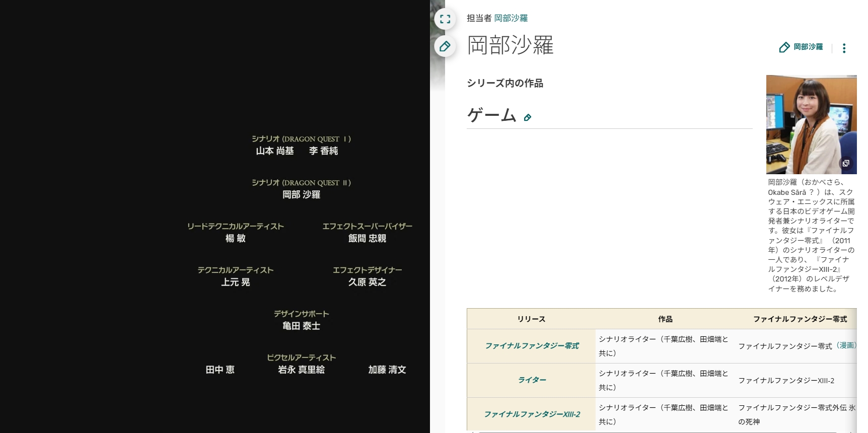
Task: Click the enlarge icon on profile photo
Action: pos(846,163)
